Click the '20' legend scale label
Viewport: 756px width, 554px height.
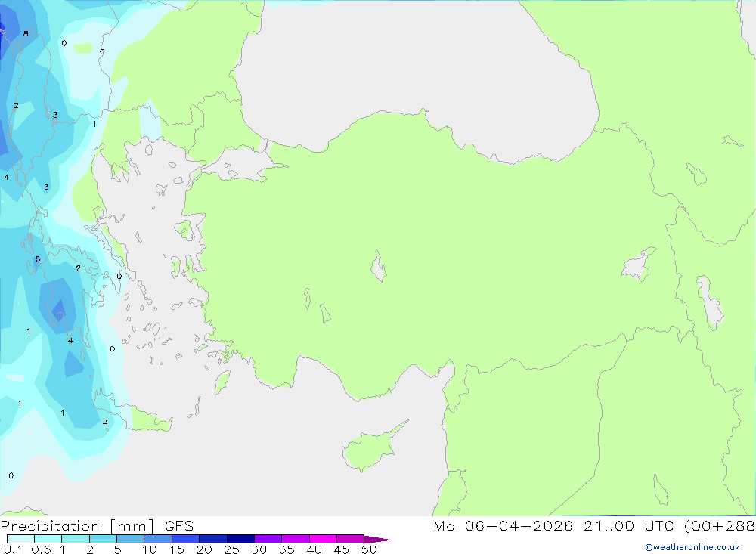click(204, 549)
